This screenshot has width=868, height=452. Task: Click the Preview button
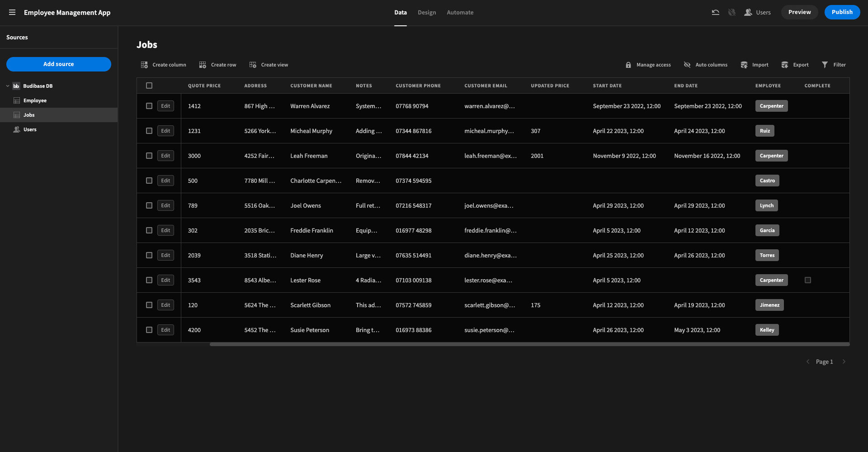(799, 12)
